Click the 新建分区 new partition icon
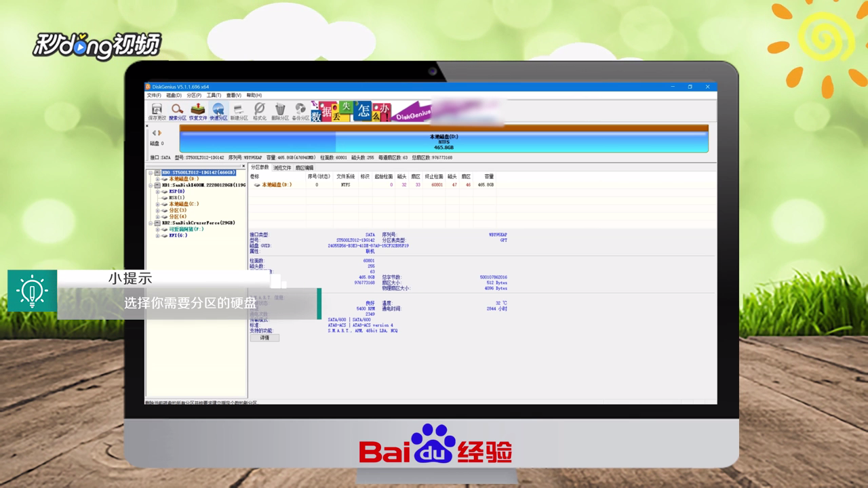The width and height of the screenshot is (868, 488). coord(239,112)
